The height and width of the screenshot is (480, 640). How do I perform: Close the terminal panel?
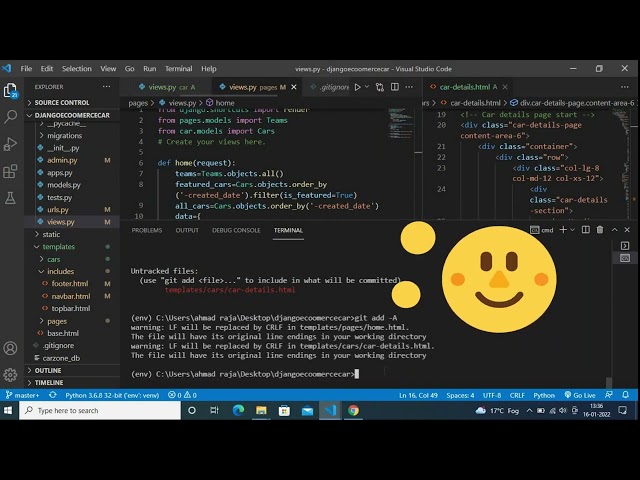pyautogui.click(x=627, y=230)
